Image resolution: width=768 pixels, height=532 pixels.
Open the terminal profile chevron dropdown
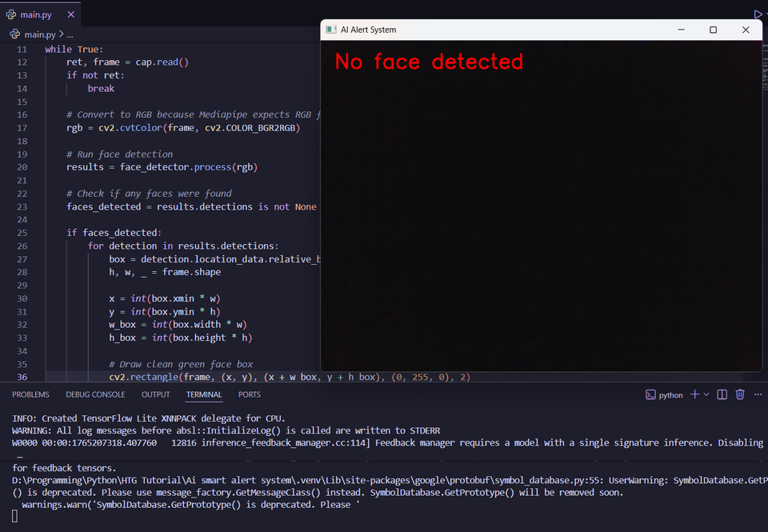705,394
